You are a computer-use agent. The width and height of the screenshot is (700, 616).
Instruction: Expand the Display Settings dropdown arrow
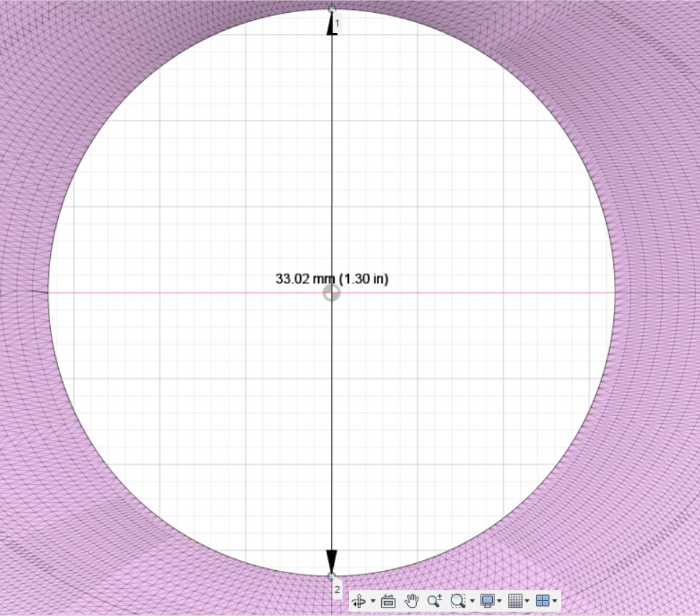(499, 601)
